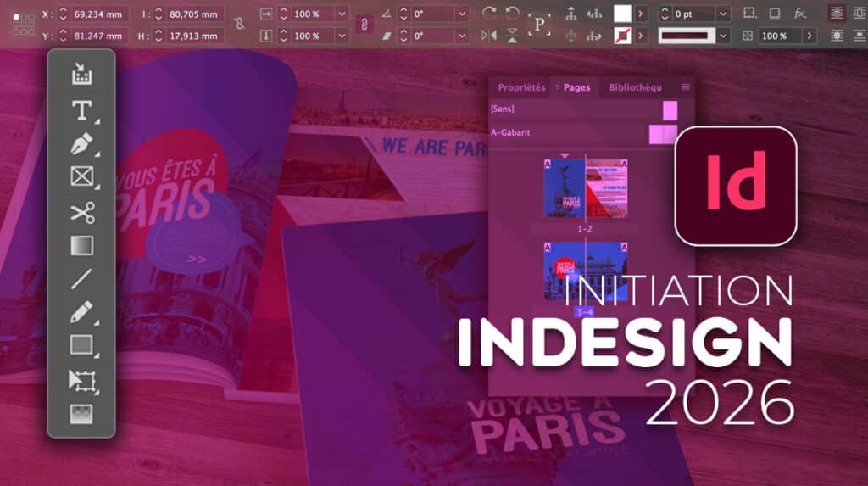Open the rotation angle dropdown
868x486 pixels.
(462, 14)
